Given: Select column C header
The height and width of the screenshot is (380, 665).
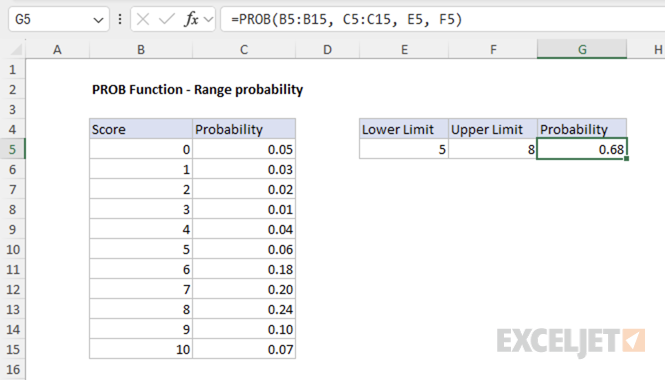Looking at the screenshot, I should point(244,50).
